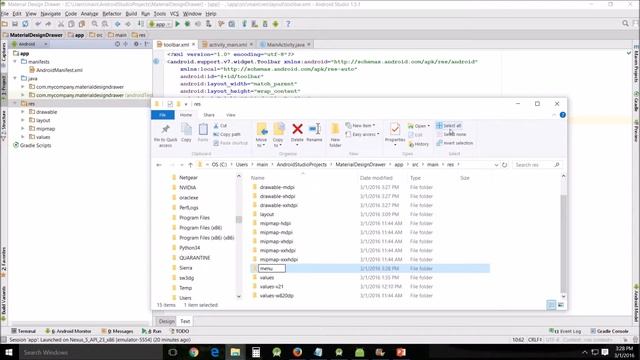Open the Terminal tool window button
Screen dimensions: 640x360
click(23, 331)
